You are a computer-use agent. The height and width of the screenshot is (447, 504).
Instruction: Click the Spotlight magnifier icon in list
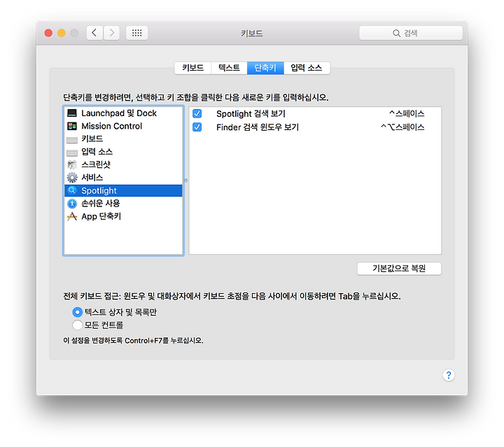pyautogui.click(x=72, y=190)
